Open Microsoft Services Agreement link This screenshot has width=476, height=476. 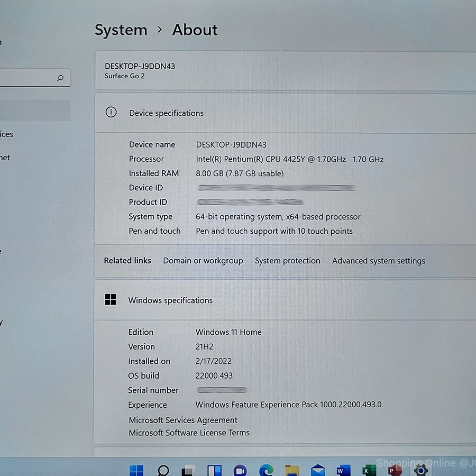click(x=183, y=420)
